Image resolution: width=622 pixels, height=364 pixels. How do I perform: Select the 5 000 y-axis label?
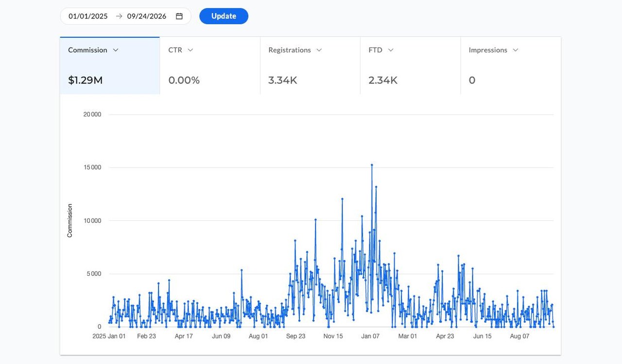pyautogui.click(x=94, y=274)
